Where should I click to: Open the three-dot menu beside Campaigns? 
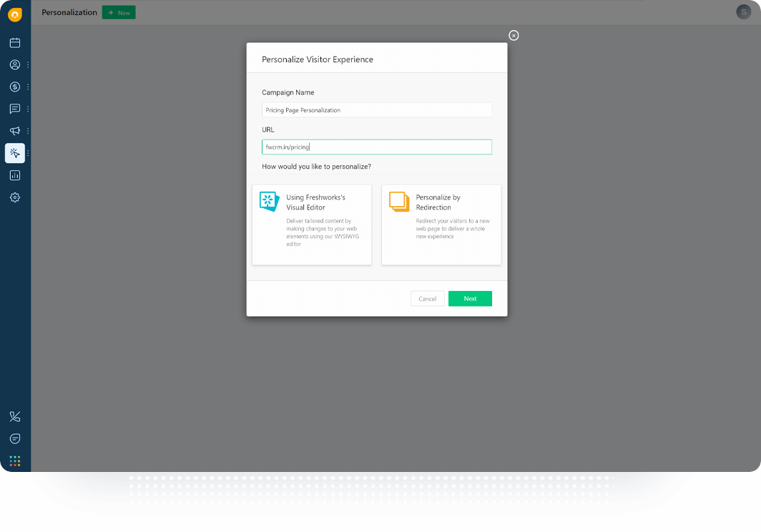(27, 131)
